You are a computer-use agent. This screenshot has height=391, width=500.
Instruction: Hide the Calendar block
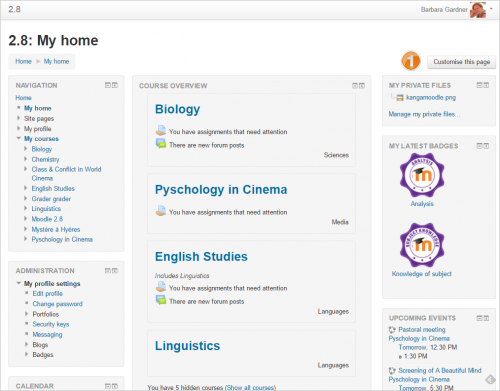pyautogui.click(x=108, y=386)
